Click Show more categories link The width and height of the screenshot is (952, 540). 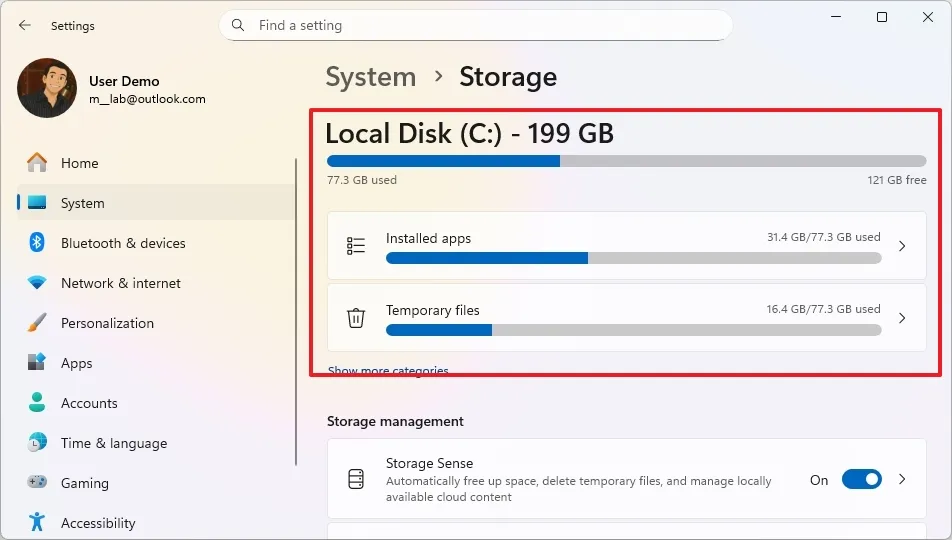(x=388, y=371)
